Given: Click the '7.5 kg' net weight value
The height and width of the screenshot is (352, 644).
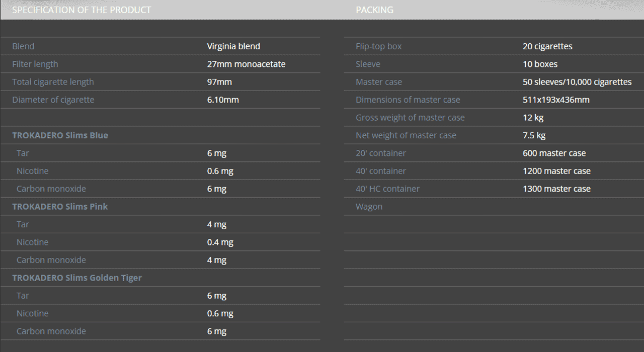Looking at the screenshot, I should 534,135.
